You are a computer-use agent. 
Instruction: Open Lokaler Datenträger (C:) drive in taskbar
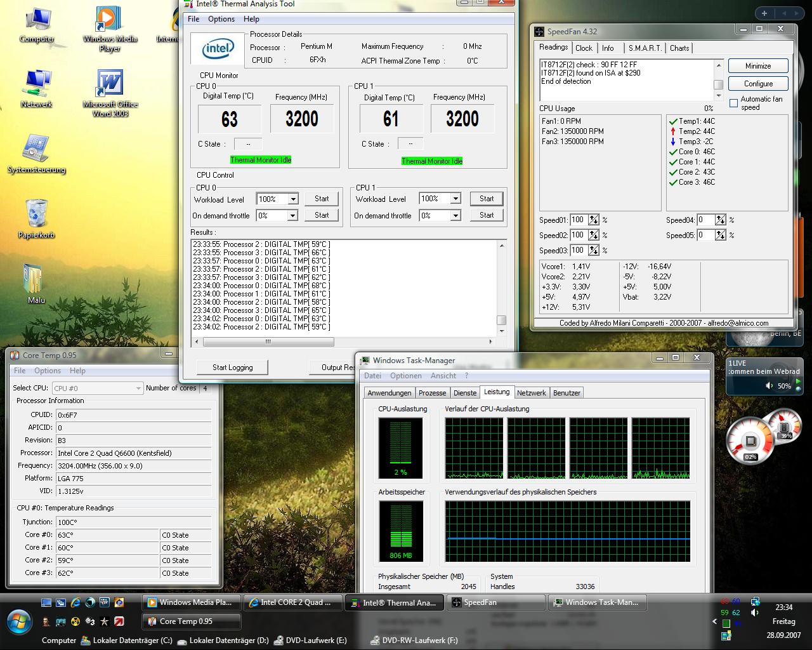point(126,640)
